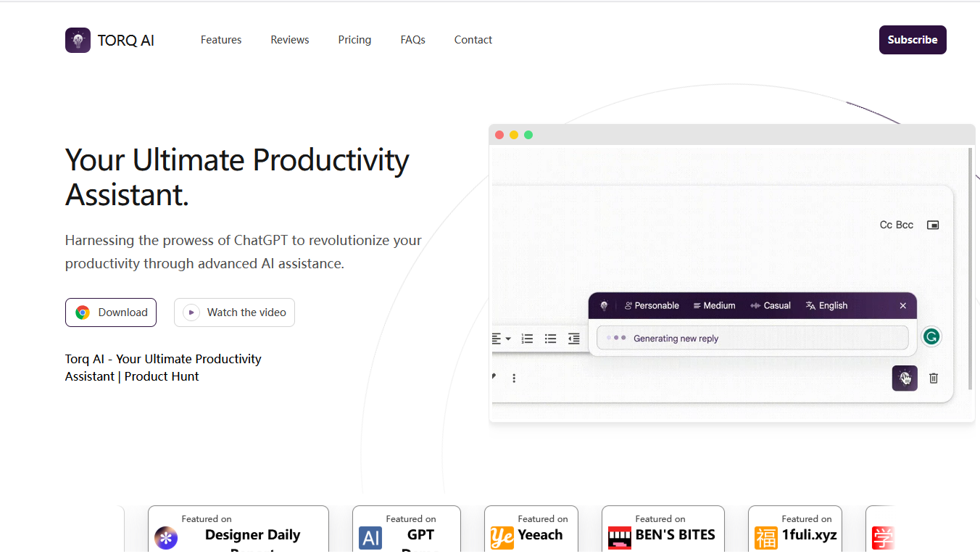Click the decrease indent icon

click(574, 339)
